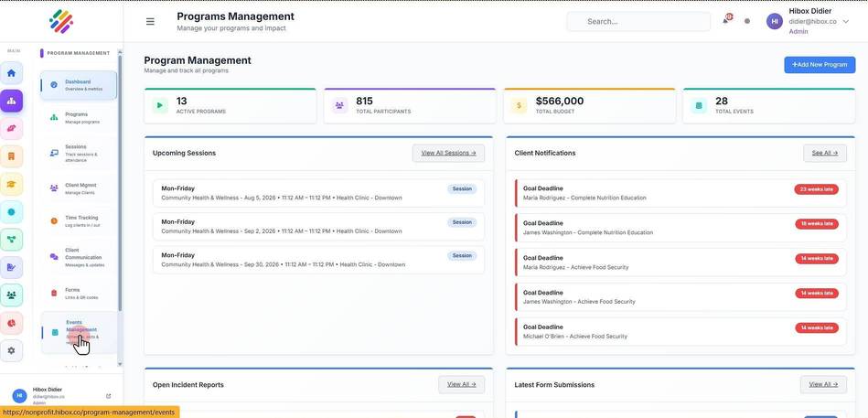
Task: Open James Washington Achieve Food Security notification
Action: 680,296
